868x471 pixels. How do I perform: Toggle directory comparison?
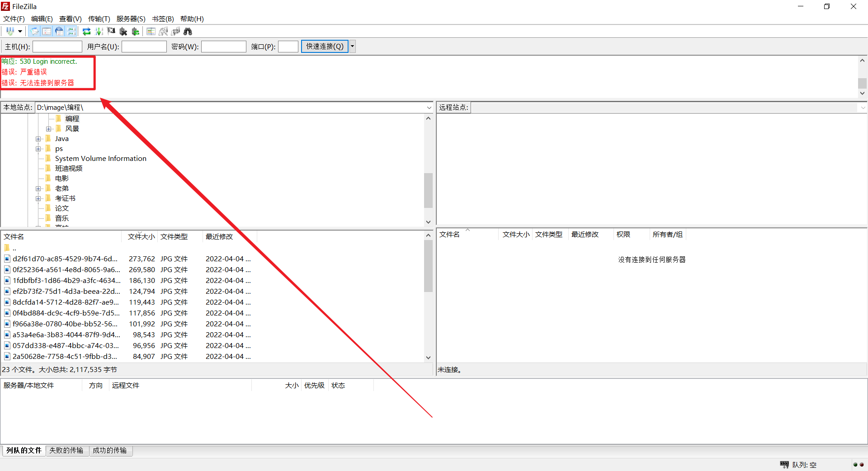(163, 31)
